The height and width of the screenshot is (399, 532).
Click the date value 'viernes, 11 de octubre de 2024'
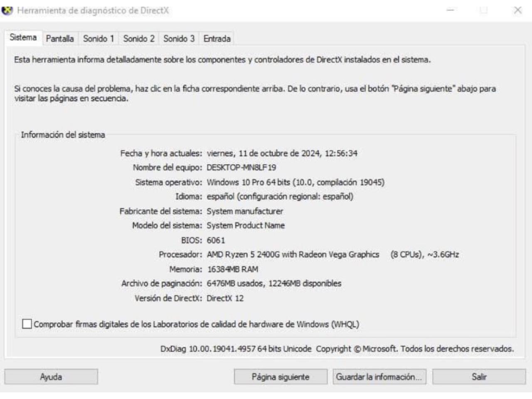click(x=264, y=153)
